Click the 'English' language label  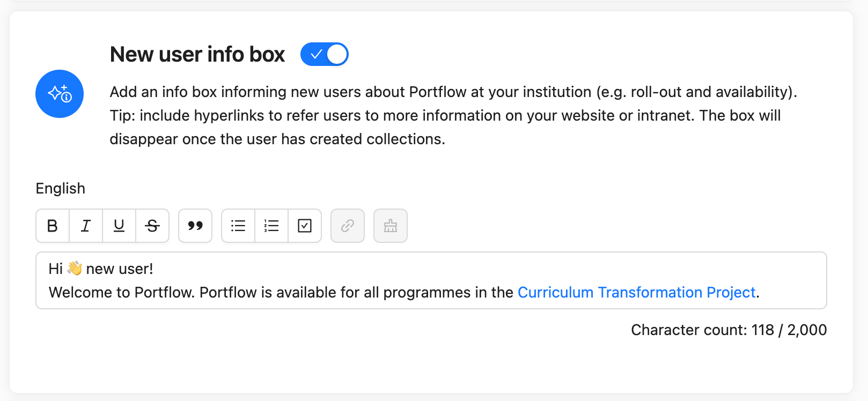pos(61,188)
